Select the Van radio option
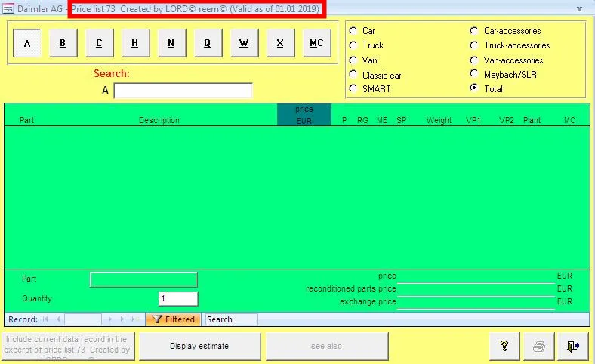 coord(353,60)
